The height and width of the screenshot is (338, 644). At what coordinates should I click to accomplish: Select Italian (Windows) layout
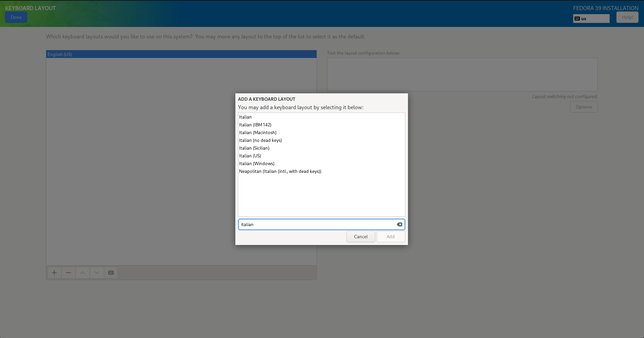[257, 163]
